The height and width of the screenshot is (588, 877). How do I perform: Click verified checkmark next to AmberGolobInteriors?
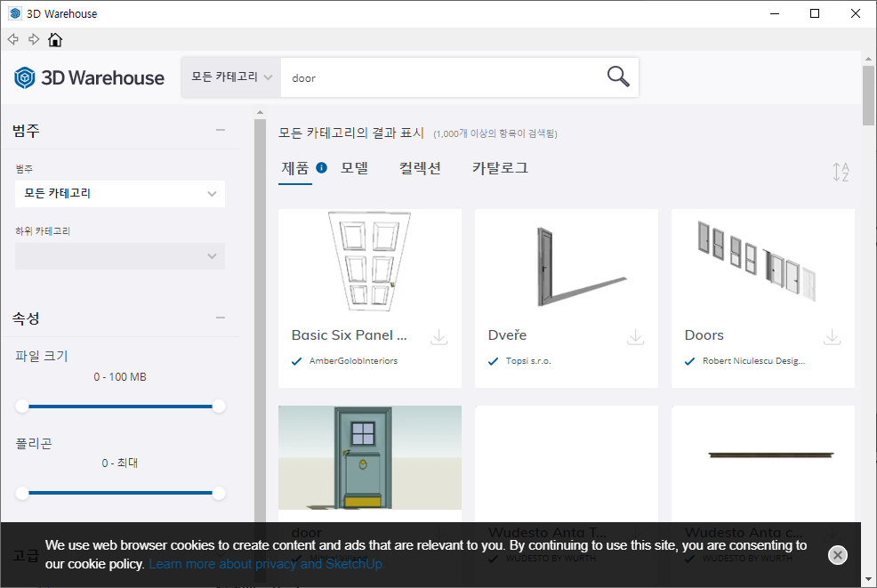click(297, 361)
